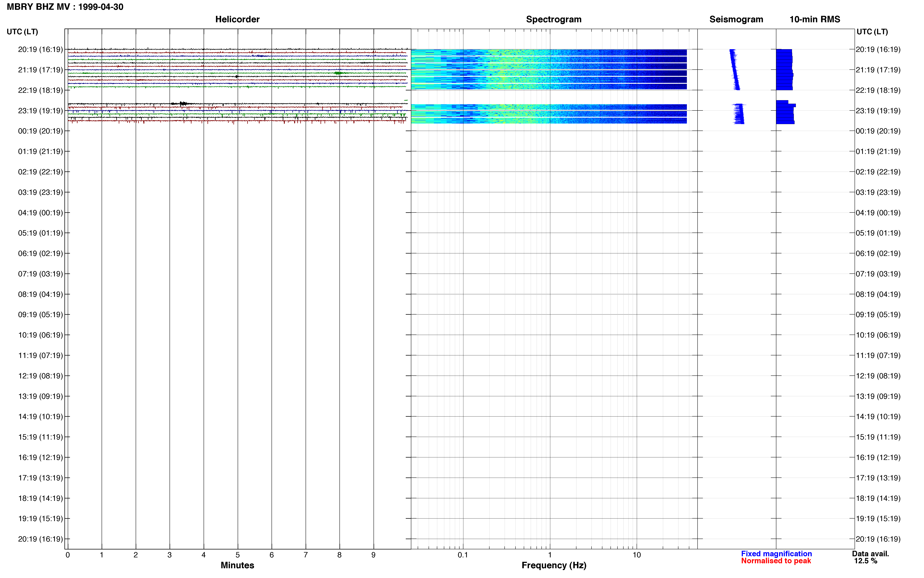Click the left UTC (LT) axis label
Screen dimensions: 924x578
pos(22,32)
